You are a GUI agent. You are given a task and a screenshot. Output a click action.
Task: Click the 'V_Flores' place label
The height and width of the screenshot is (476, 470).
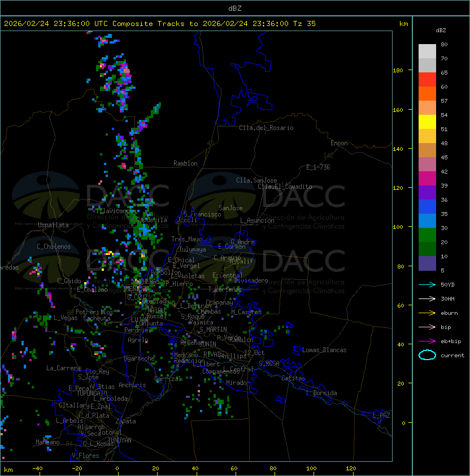pyautogui.click(x=85, y=456)
